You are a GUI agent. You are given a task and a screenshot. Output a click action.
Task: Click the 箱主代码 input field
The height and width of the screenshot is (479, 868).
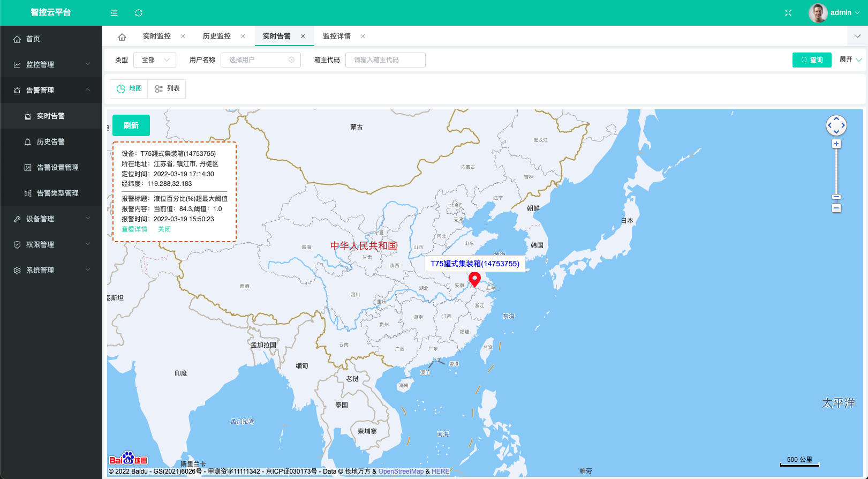click(x=385, y=60)
